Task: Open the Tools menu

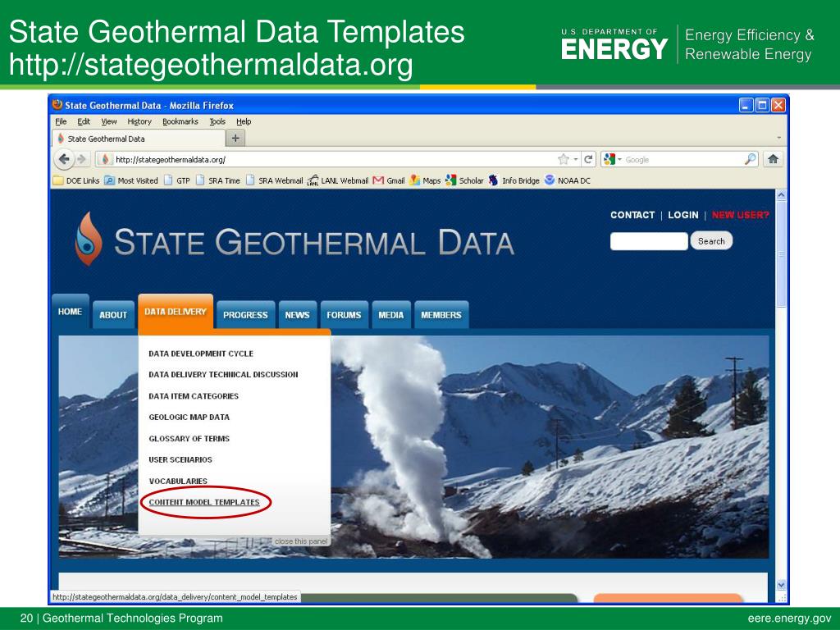Action: [x=217, y=121]
